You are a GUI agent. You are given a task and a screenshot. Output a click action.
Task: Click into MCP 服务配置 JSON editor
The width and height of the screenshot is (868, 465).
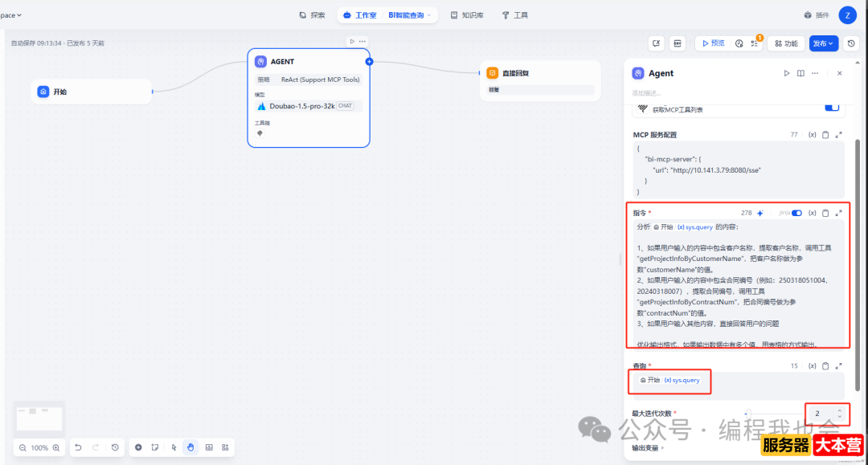click(x=739, y=169)
